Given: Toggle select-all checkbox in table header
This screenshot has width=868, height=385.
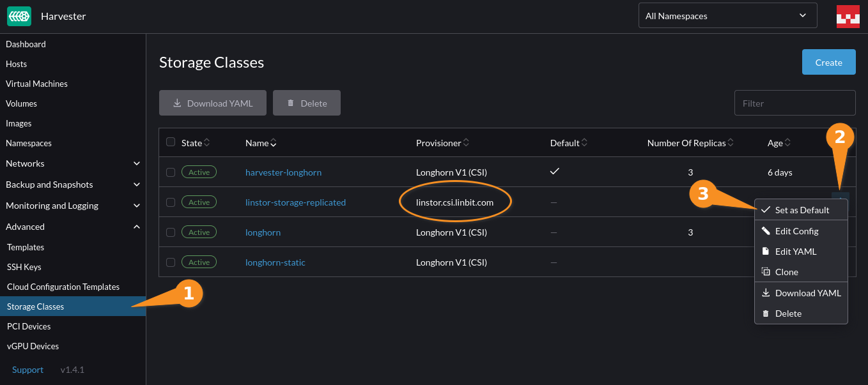Looking at the screenshot, I should pyautogui.click(x=171, y=142).
